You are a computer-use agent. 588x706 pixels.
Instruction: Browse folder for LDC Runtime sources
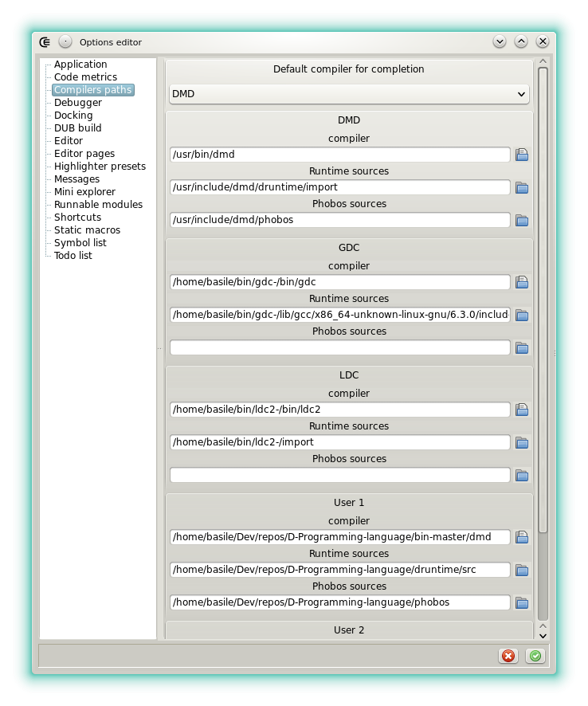(522, 443)
